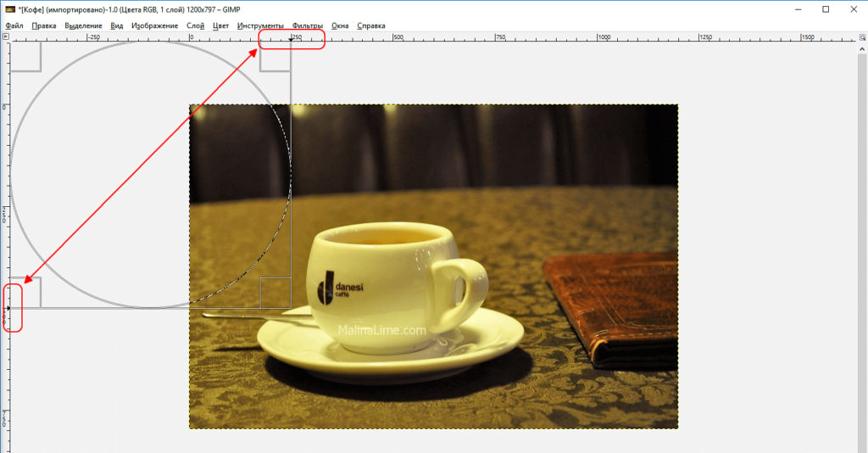Image resolution: width=868 pixels, height=453 pixels.
Task: Click the vertical ruler pointer marker
Action: tap(8, 308)
